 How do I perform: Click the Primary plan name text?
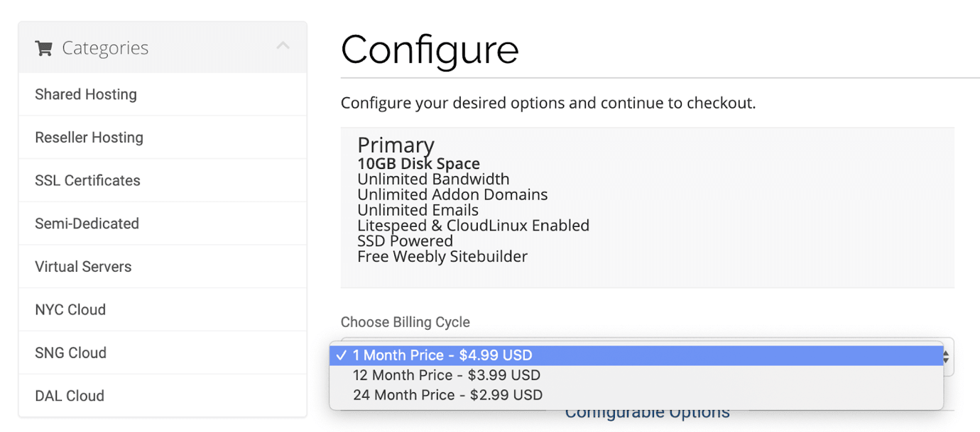396,145
